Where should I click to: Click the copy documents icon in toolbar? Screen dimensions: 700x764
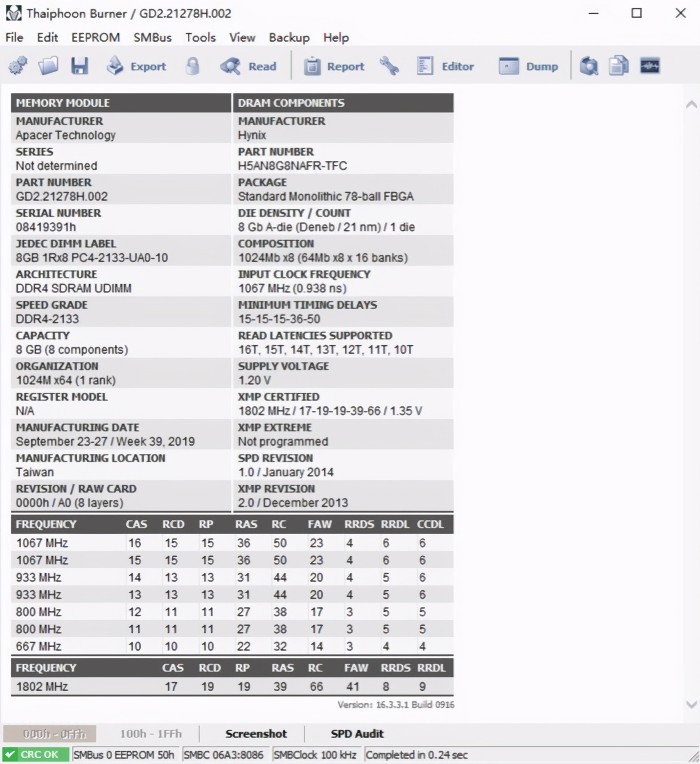[619, 66]
